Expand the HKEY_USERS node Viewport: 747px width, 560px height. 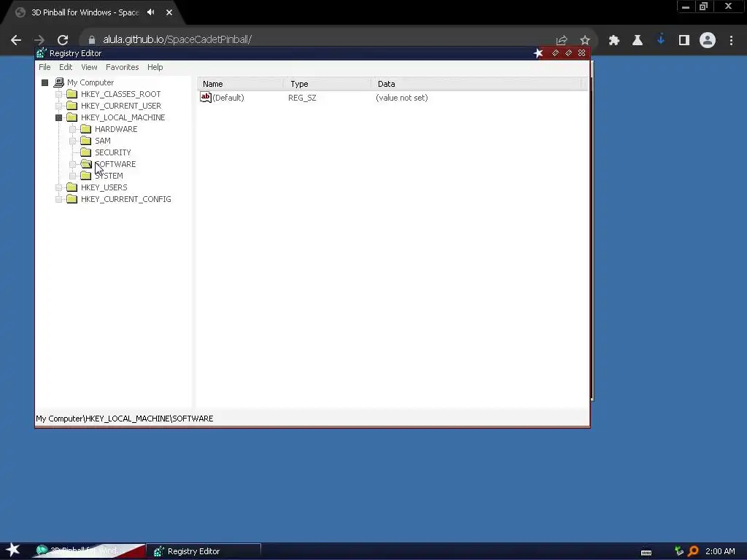pos(58,187)
